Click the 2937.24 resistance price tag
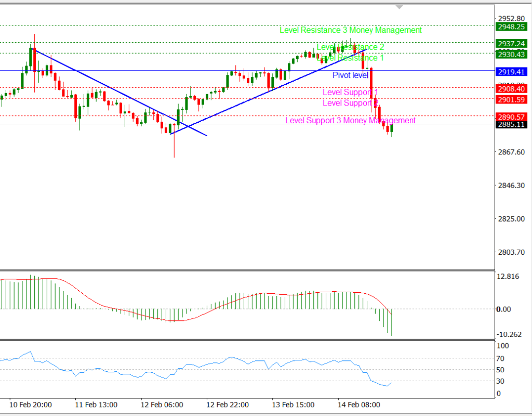The height and width of the screenshot is (416, 532). tap(512, 44)
